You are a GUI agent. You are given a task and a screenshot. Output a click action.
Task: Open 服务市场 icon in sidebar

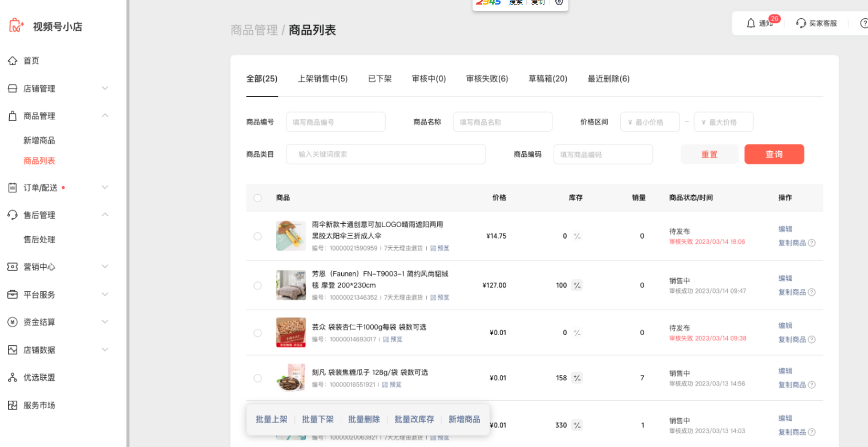[x=13, y=405]
